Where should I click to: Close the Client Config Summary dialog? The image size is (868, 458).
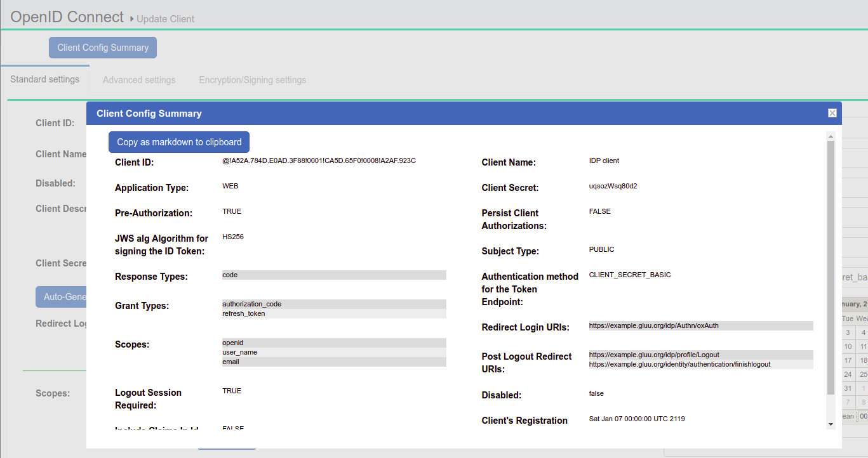[x=832, y=113]
